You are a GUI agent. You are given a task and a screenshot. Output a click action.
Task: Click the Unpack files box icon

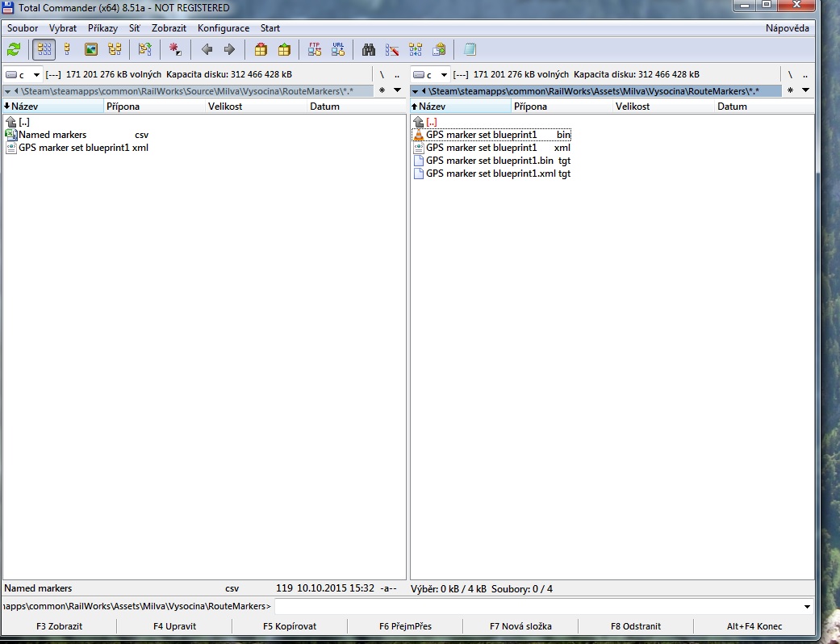(284, 50)
